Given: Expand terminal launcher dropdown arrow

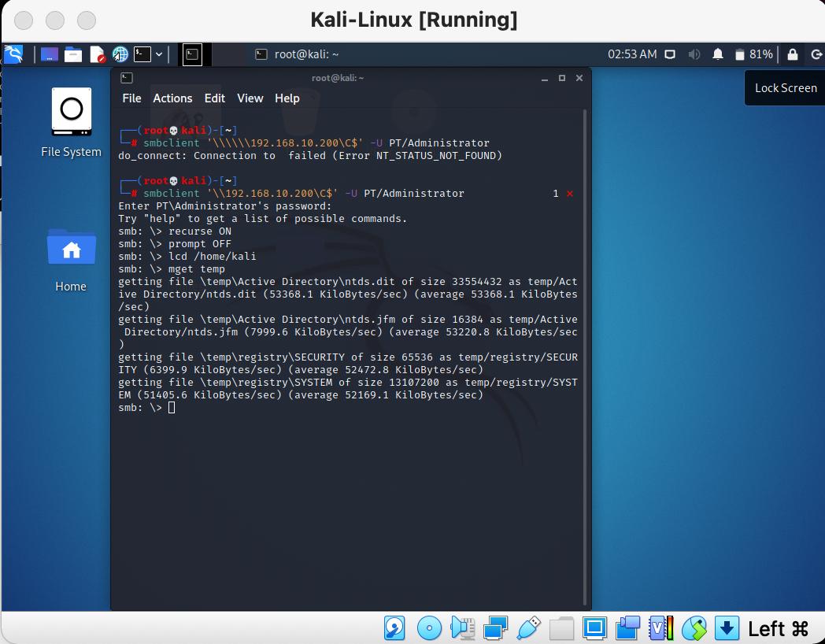Looking at the screenshot, I should [159, 54].
